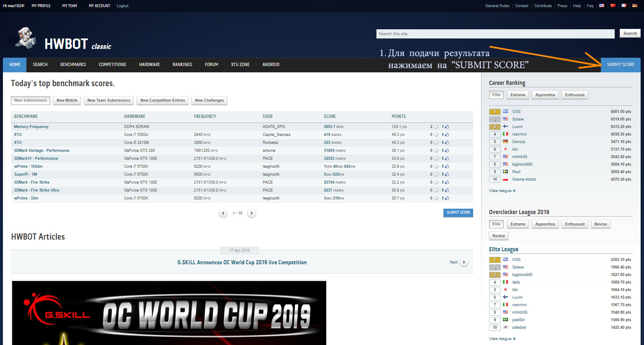This screenshot has width=644, height=345.
Task: Open the HARDWARE menu
Action: point(149,65)
